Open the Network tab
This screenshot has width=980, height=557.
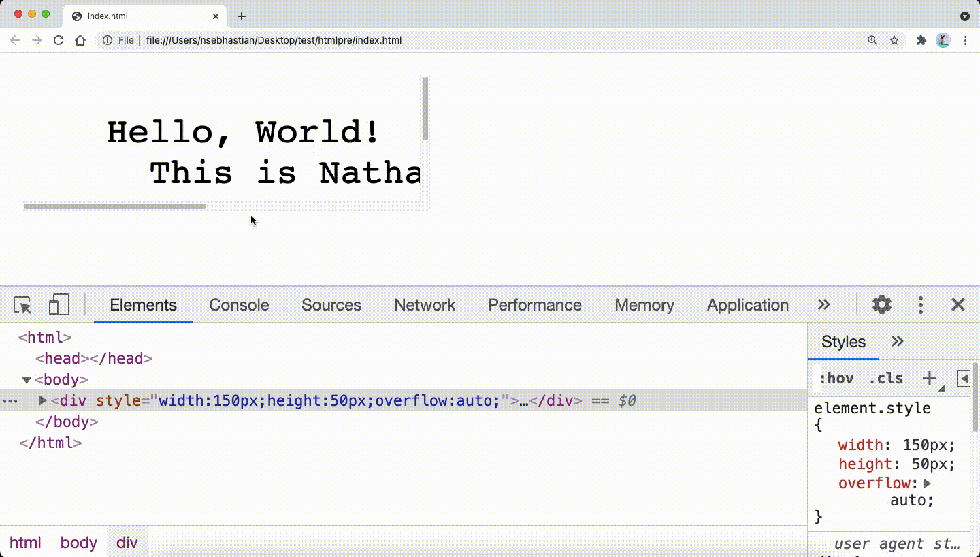click(x=424, y=305)
